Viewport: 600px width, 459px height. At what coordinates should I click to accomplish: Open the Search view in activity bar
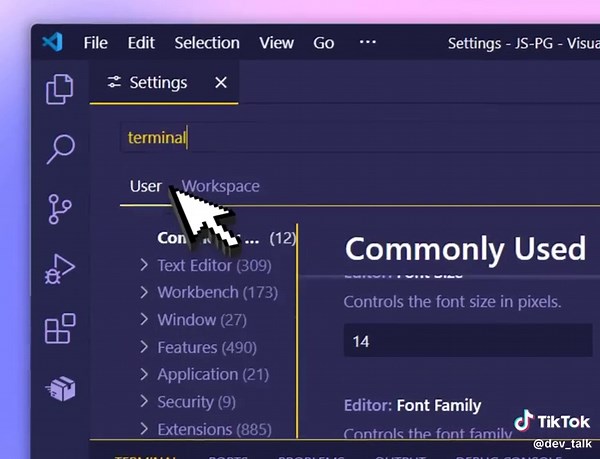(x=60, y=149)
